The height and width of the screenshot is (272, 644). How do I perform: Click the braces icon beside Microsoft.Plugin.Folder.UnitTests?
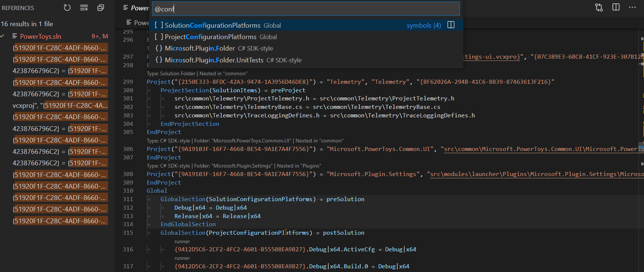coord(159,60)
